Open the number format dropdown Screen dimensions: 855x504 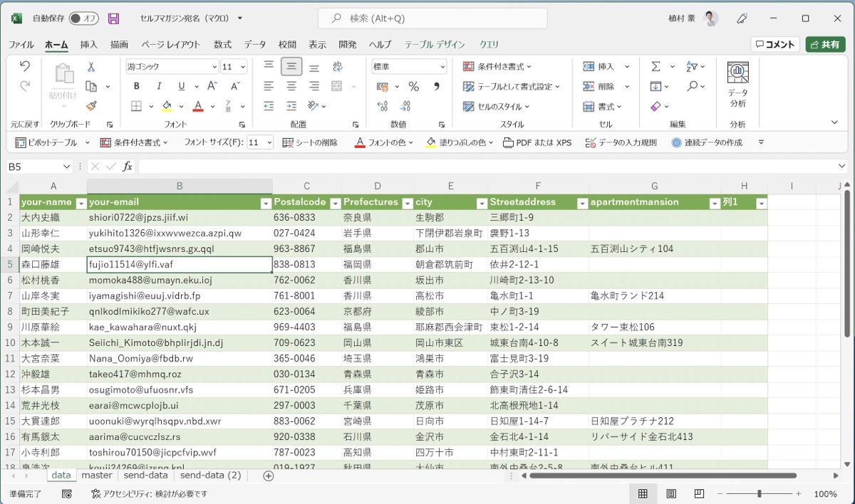tap(442, 67)
